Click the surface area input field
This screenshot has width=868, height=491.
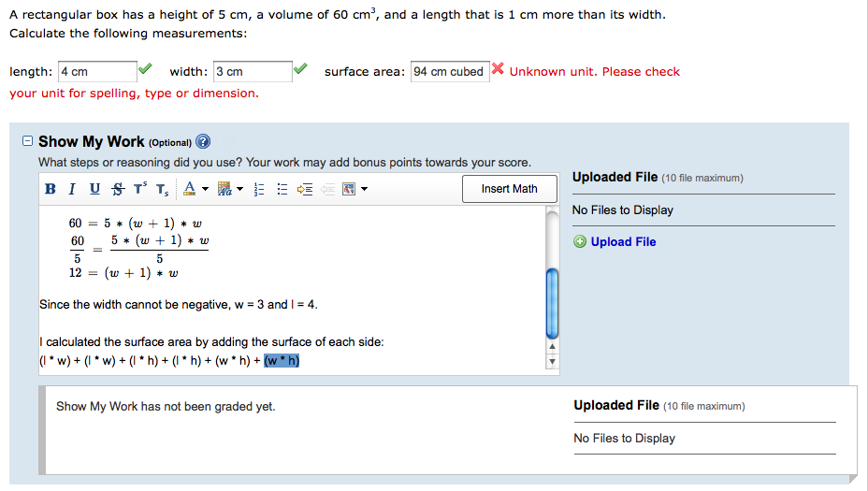click(449, 72)
